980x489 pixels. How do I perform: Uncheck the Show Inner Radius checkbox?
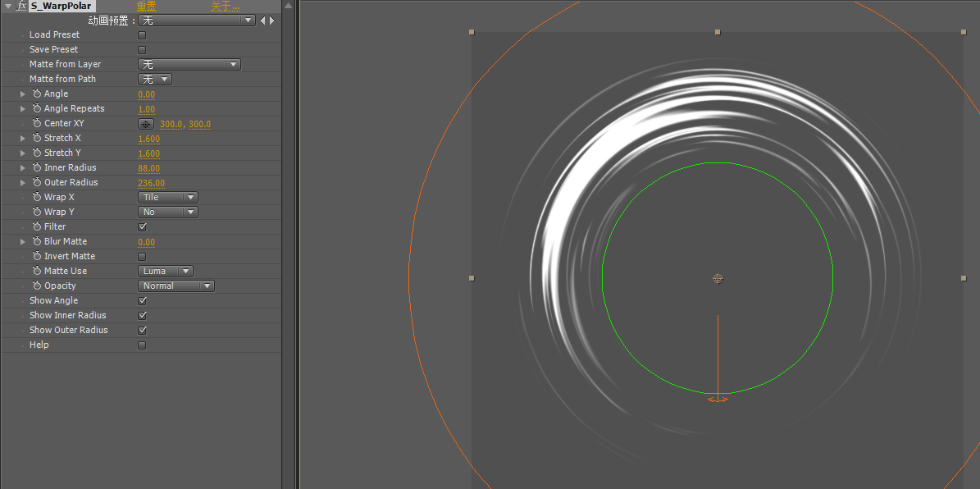click(142, 316)
